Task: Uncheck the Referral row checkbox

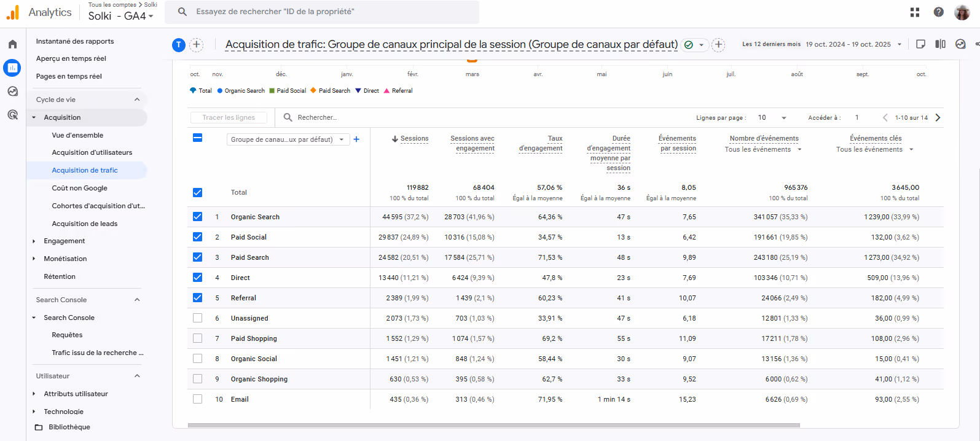Action: coord(197,297)
